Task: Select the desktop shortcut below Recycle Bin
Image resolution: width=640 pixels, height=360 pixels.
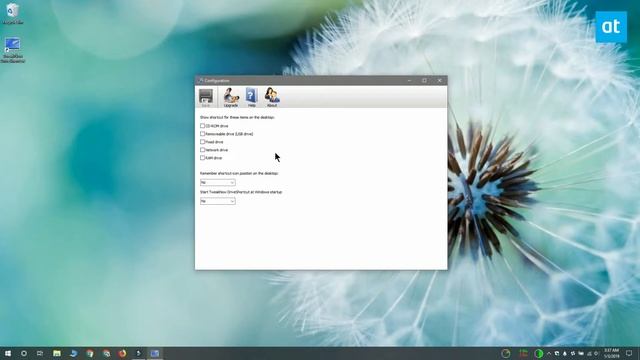Action: [13, 50]
